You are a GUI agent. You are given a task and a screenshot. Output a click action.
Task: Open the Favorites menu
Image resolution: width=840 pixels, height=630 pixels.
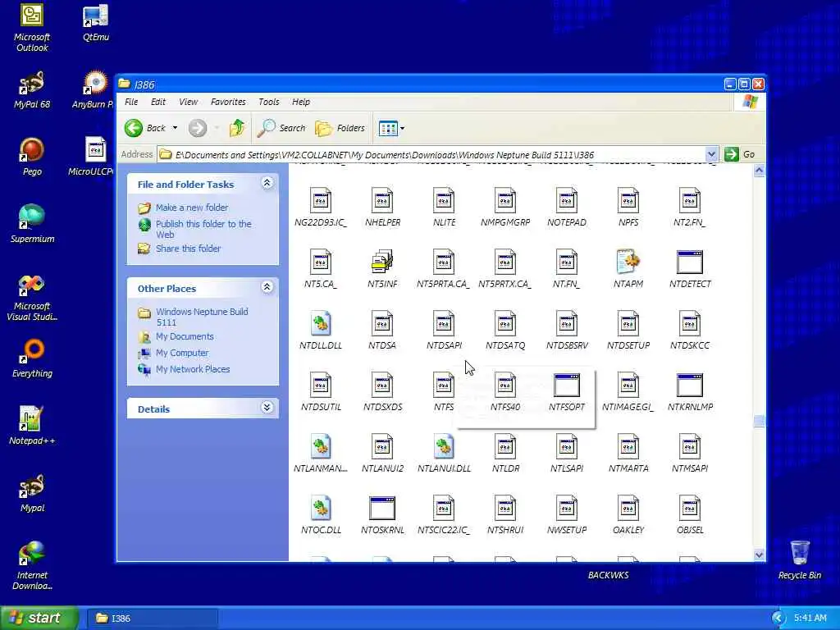coord(228,102)
